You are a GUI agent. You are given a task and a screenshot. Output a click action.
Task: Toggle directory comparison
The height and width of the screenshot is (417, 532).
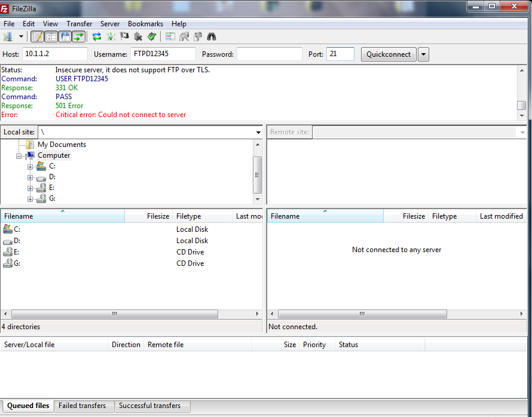pos(184,36)
